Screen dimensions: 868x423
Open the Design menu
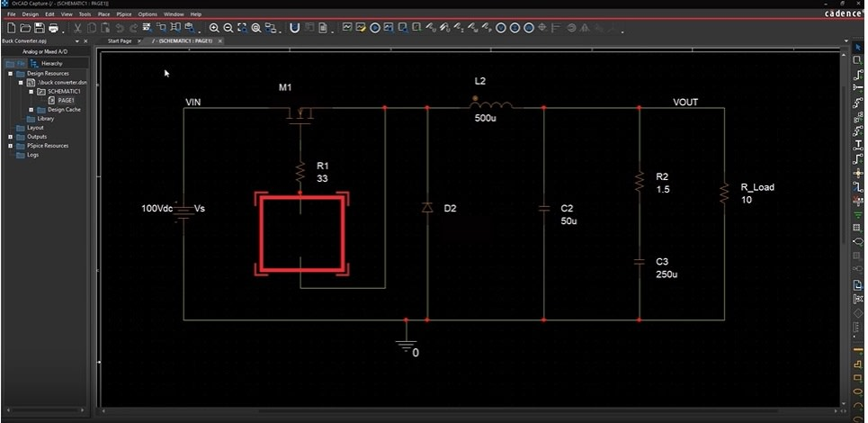[31, 13]
